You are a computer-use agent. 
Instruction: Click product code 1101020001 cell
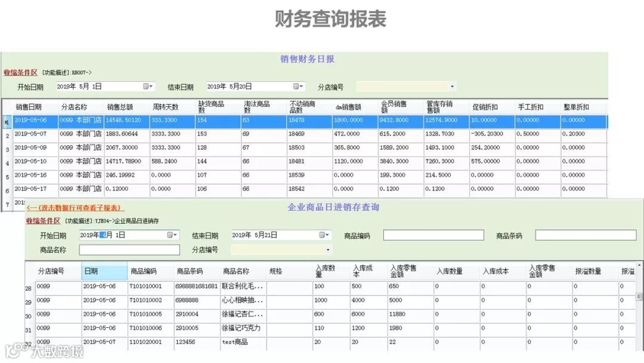pyautogui.click(x=151, y=343)
